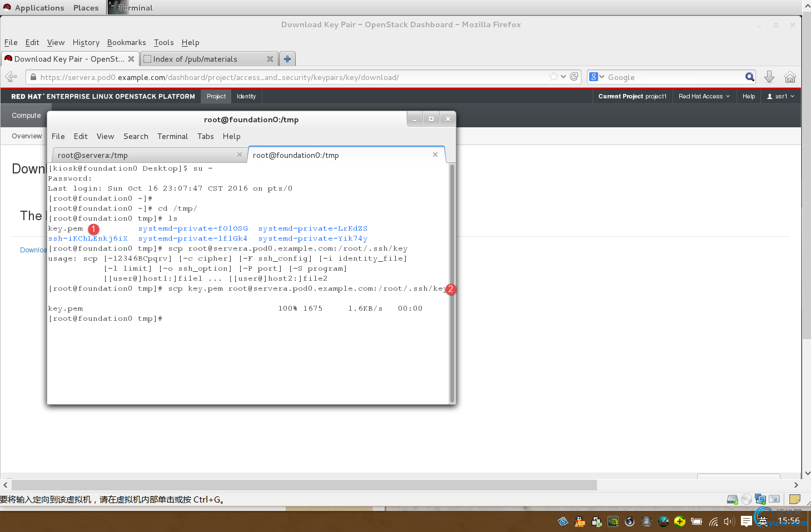Click the OpenStack dashboard Help link
Image resolution: width=811 pixels, height=532 pixels.
click(748, 96)
